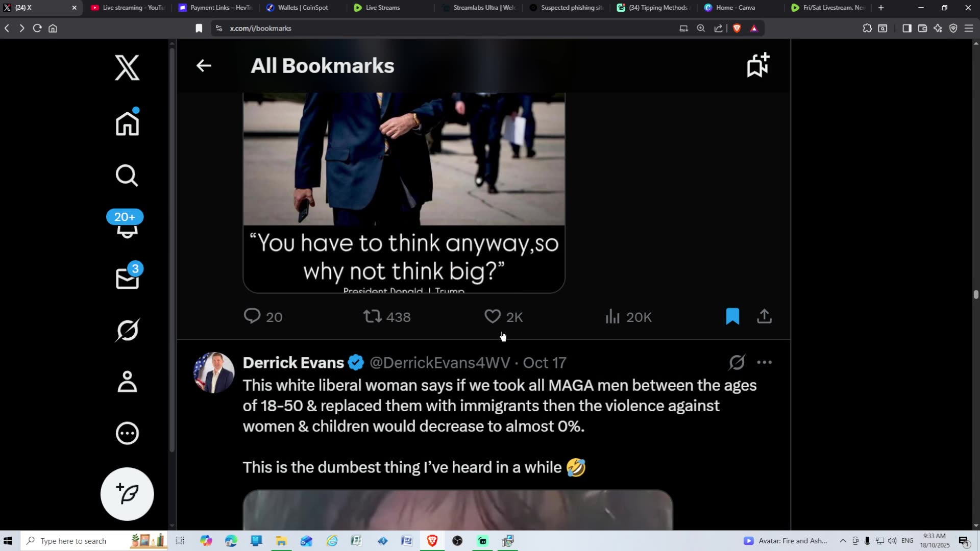Open Notifications bell with 20+ badge
The image size is (980, 551).
(126, 224)
